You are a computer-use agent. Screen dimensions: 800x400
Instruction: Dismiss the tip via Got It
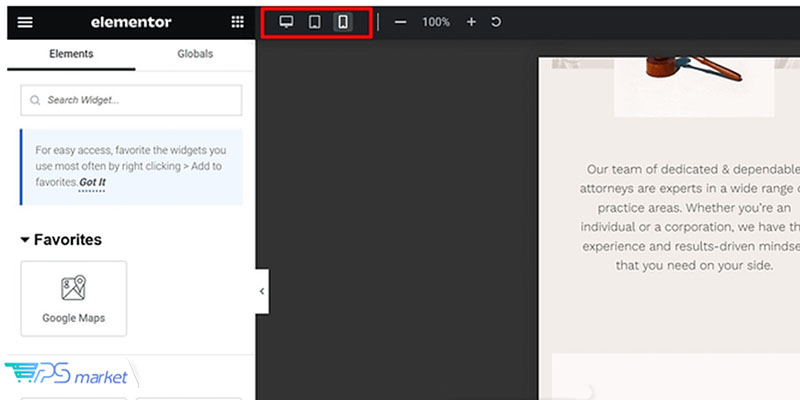click(x=92, y=182)
